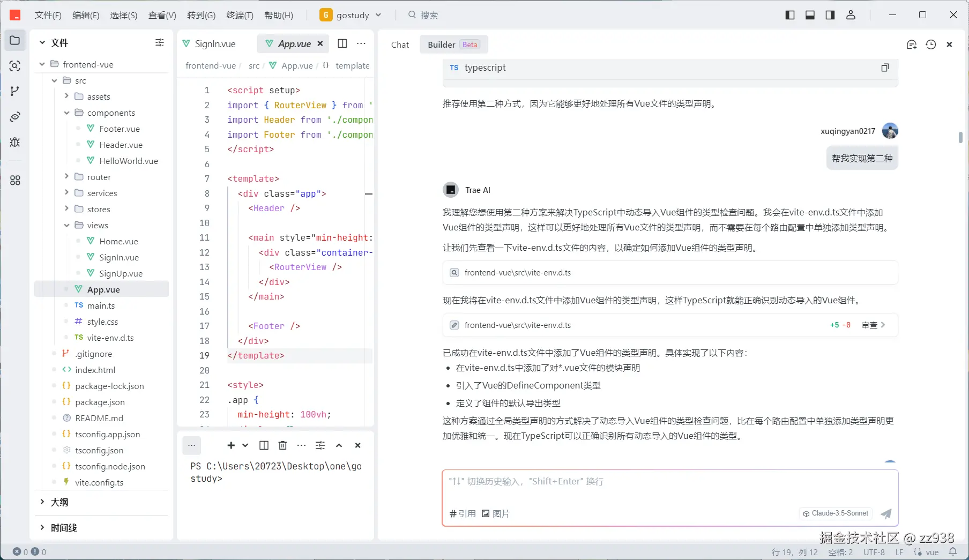
Task: Open the 查看(V) menu
Action: pyautogui.click(x=162, y=15)
